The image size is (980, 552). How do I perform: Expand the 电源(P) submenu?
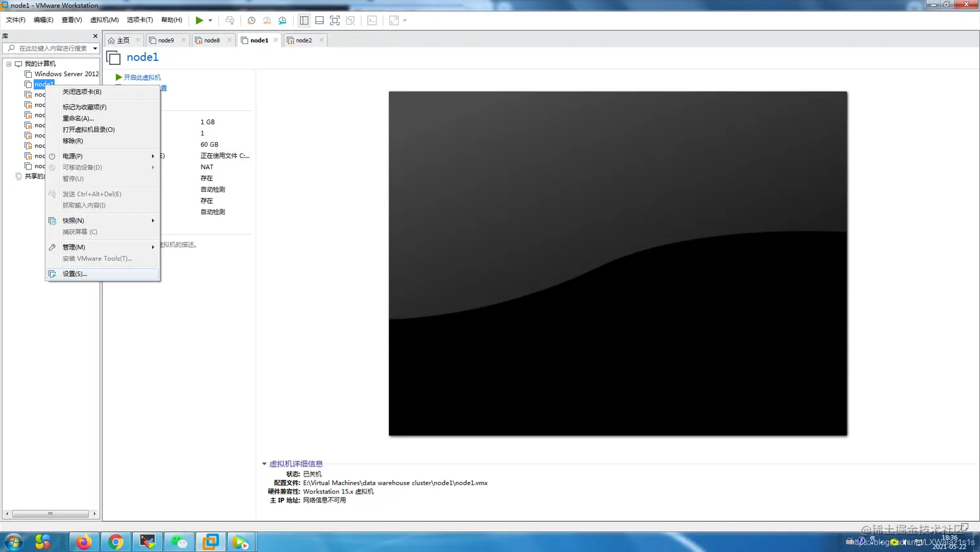(x=102, y=156)
